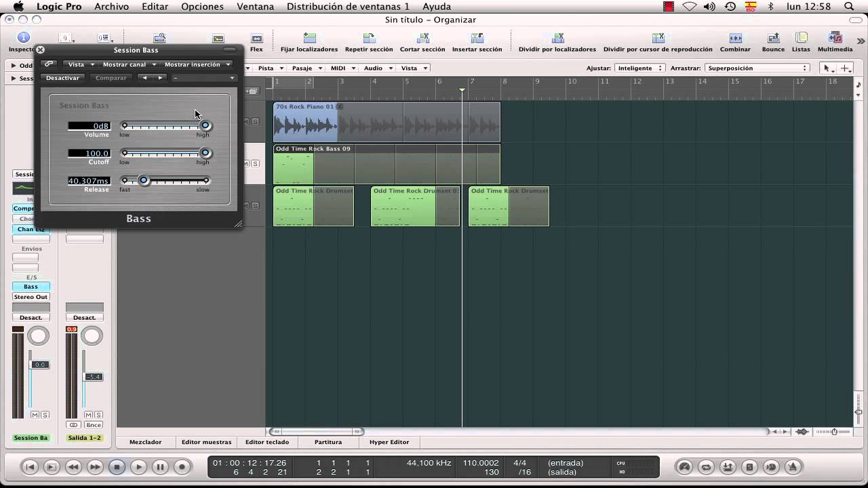Open the Archivo menu
The height and width of the screenshot is (488, 868).
click(111, 6)
